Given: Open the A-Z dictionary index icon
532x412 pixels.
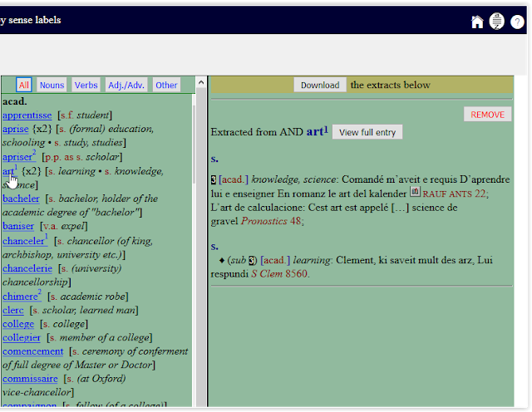Looking at the screenshot, I should coord(497,22).
